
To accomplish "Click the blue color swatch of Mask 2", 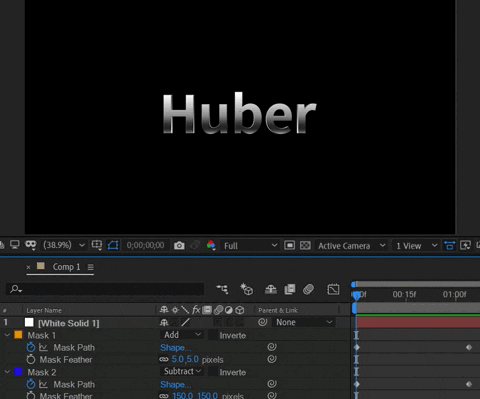I will point(18,371).
